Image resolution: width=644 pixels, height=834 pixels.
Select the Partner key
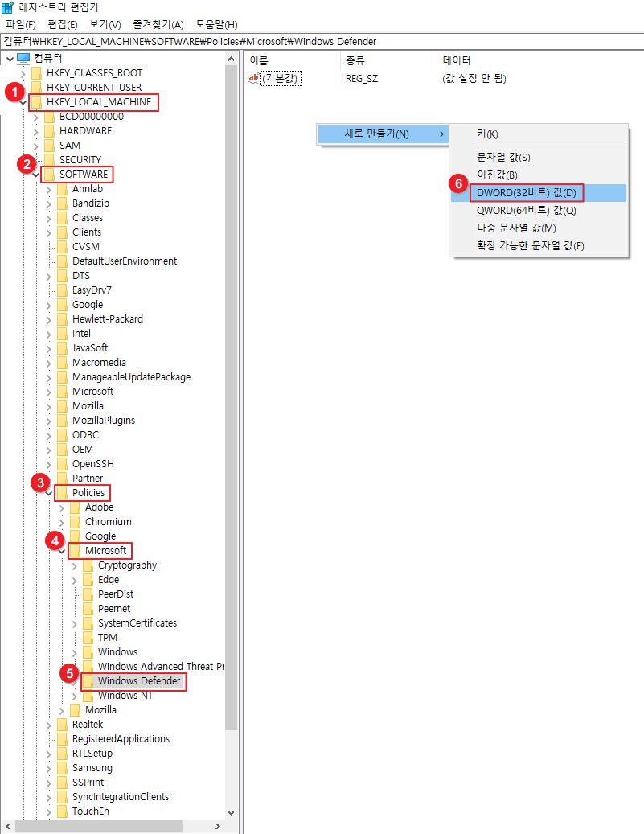(x=88, y=479)
